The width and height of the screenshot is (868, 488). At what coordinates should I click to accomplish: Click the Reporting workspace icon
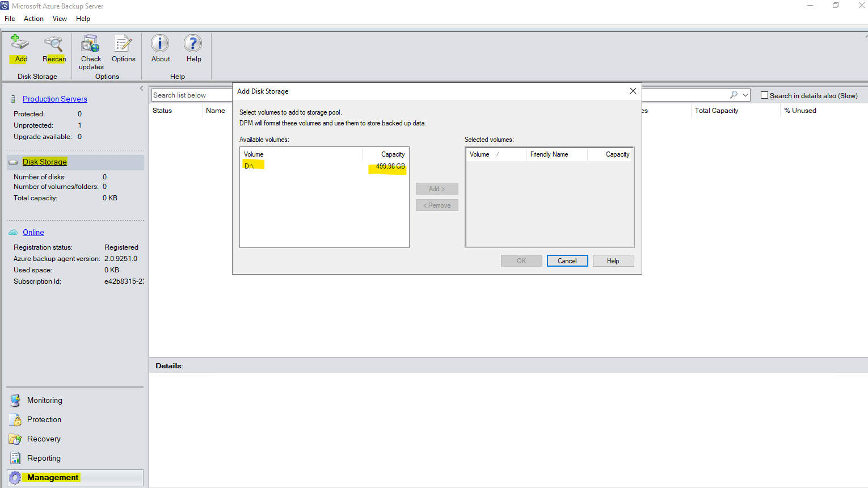(15, 458)
